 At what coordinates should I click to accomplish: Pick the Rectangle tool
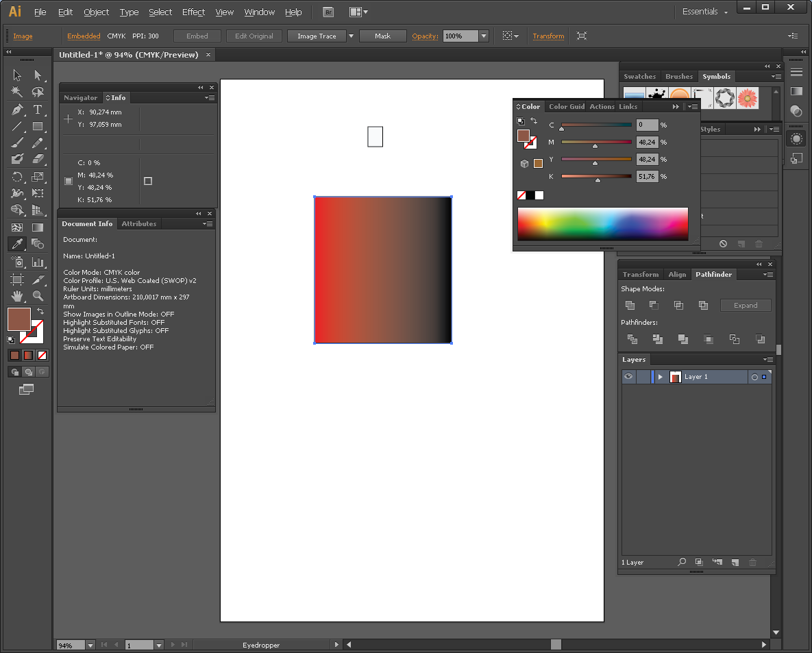coord(38,126)
